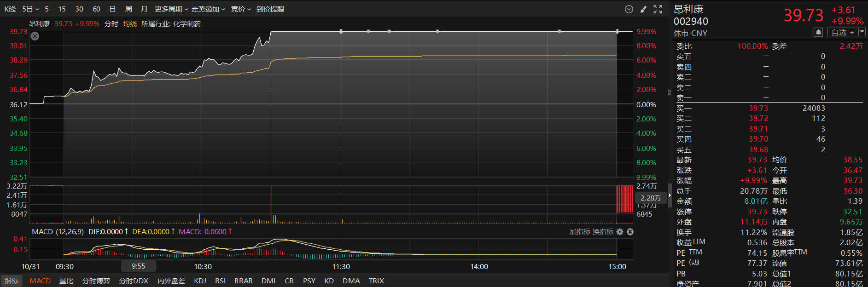Select the MACD indicator tab
868x287 pixels.
(x=40, y=281)
